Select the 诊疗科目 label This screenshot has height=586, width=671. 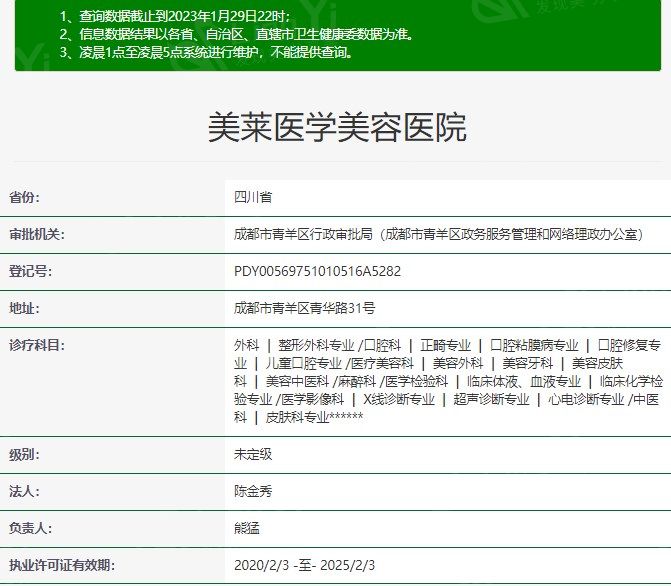pos(36,345)
